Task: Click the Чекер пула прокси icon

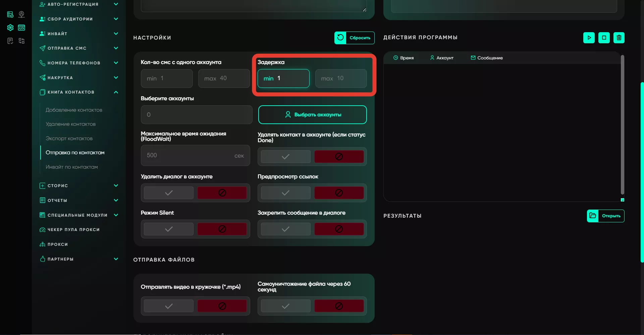Action: (x=42, y=230)
